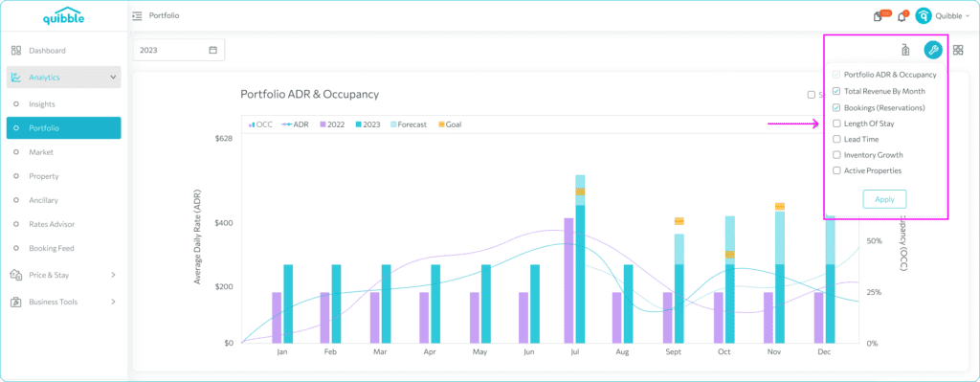Enable Length Of Stay checkbox
Viewport: 980px width, 382px height.
click(836, 124)
